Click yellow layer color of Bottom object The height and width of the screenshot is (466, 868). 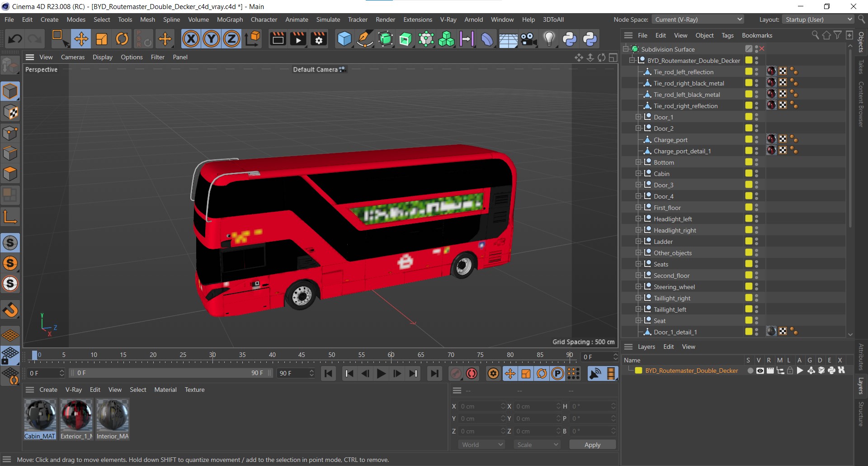pos(749,162)
